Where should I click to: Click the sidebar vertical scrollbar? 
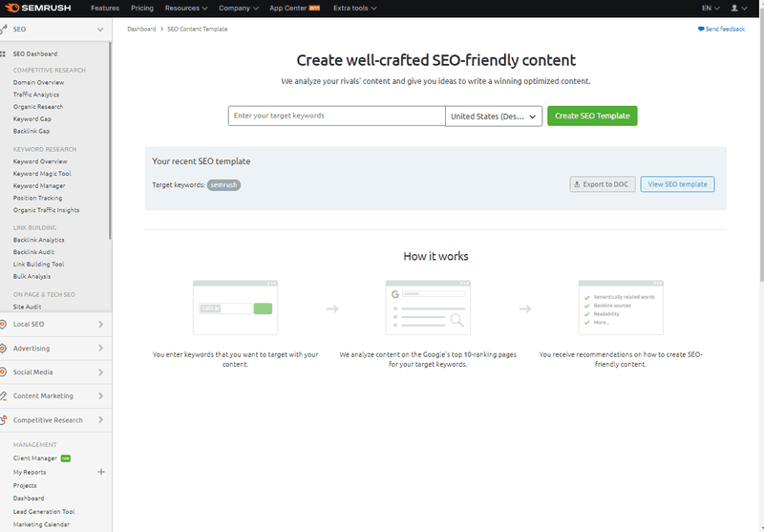point(110,140)
